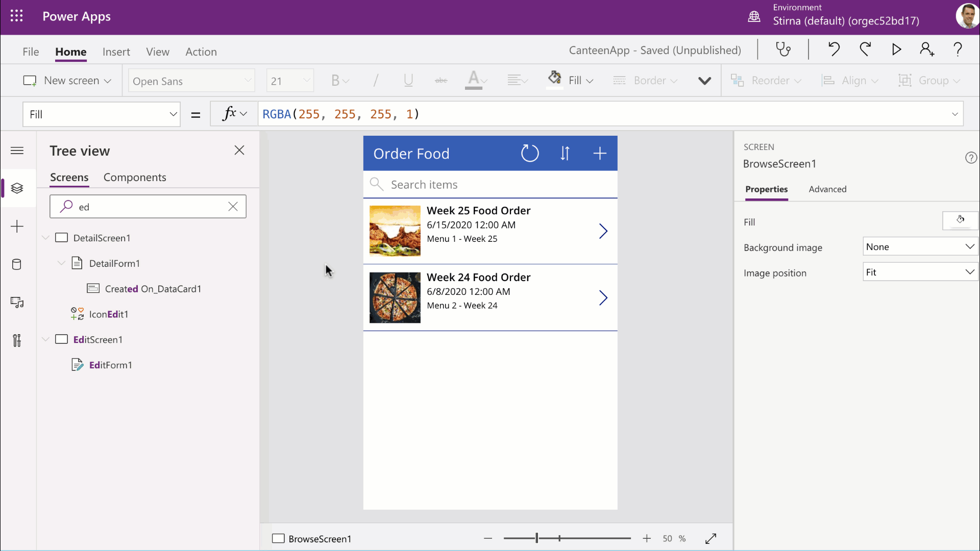Open the Fill color picker in Properties
Image resolution: width=980 pixels, height=551 pixels.
(x=960, y=220)
